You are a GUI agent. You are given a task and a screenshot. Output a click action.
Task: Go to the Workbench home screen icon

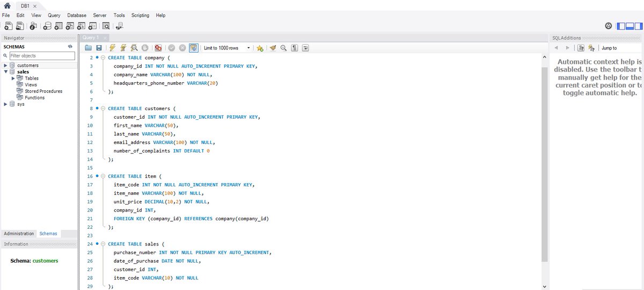7,5
